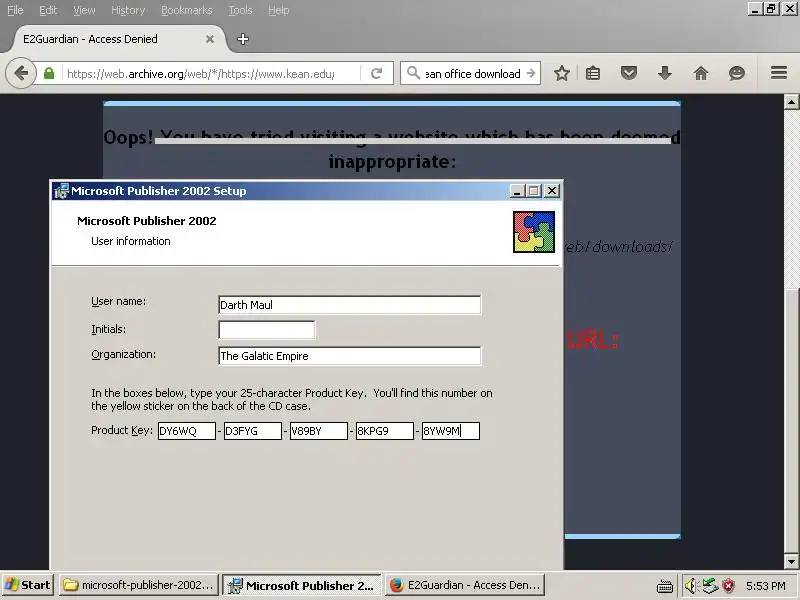The width and height of the screenshot is (800, 600).
Task: Click the page scrollbar down arrow
Action: (x=791, y=562)
